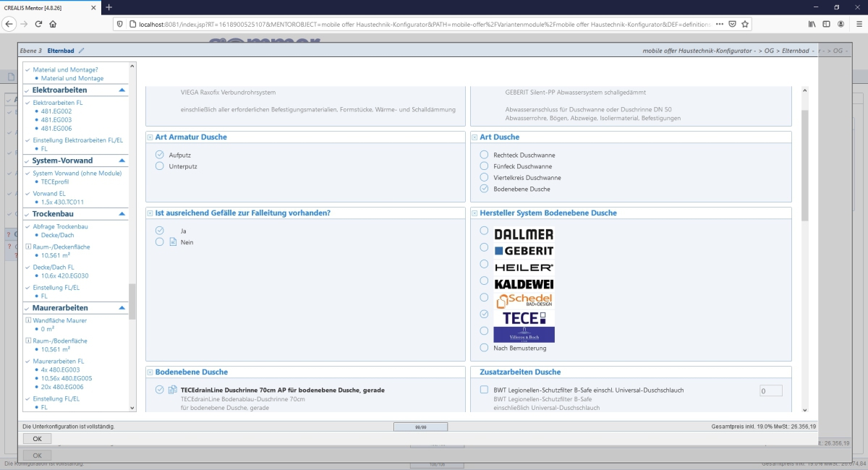Click the pencil edit icon next to Elternbad

pyautogui.click(x=82, y=51)
